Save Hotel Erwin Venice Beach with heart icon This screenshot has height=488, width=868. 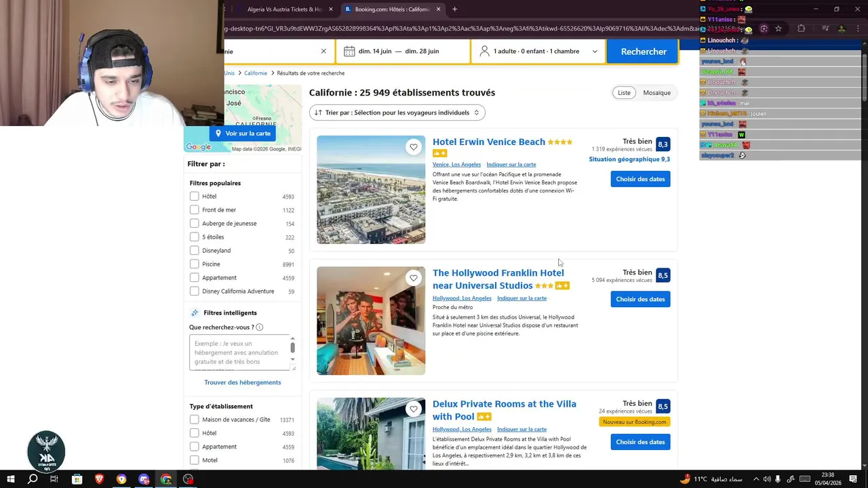[x=414, y=147]
